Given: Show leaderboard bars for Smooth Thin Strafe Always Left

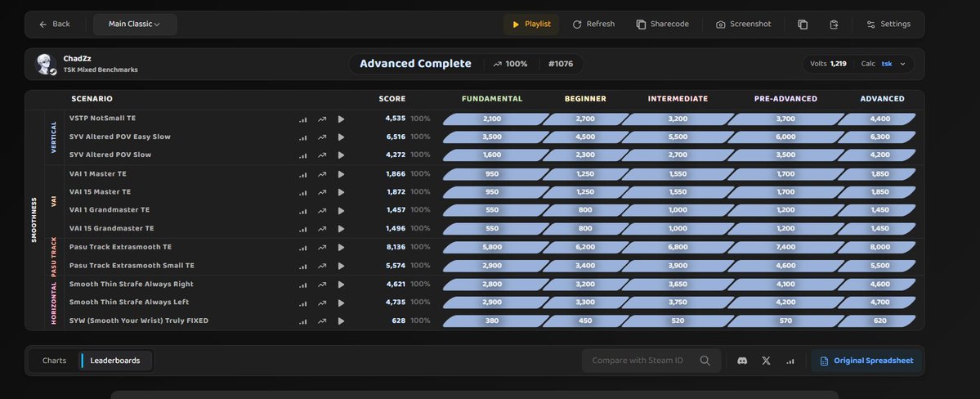Looking at the screenshot, I should [303, 303].
